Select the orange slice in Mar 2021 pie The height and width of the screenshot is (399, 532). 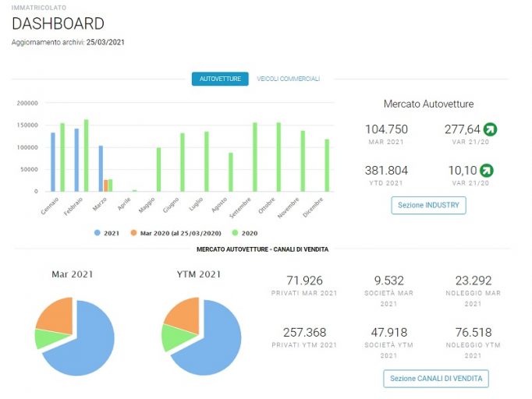coord(58,316)
